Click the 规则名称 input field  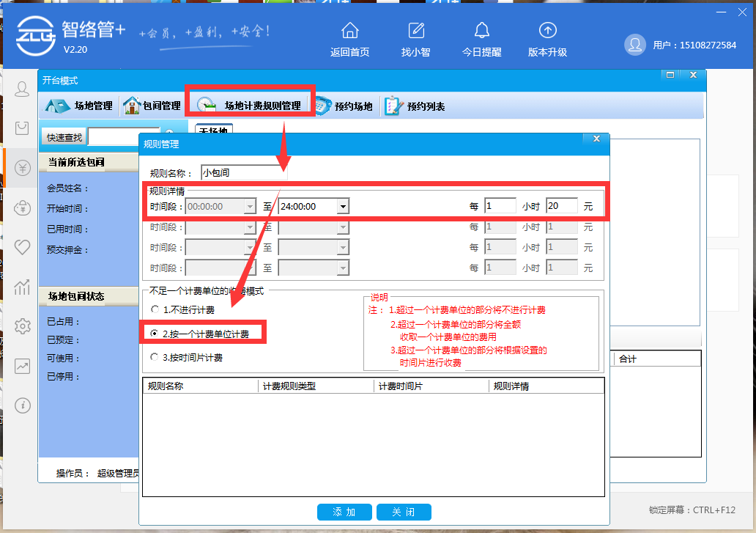[x=243, y=173]
